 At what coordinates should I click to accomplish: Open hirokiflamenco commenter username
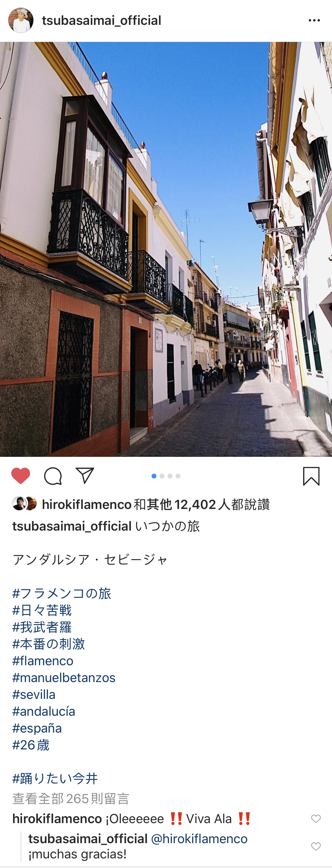click(57, 819)
